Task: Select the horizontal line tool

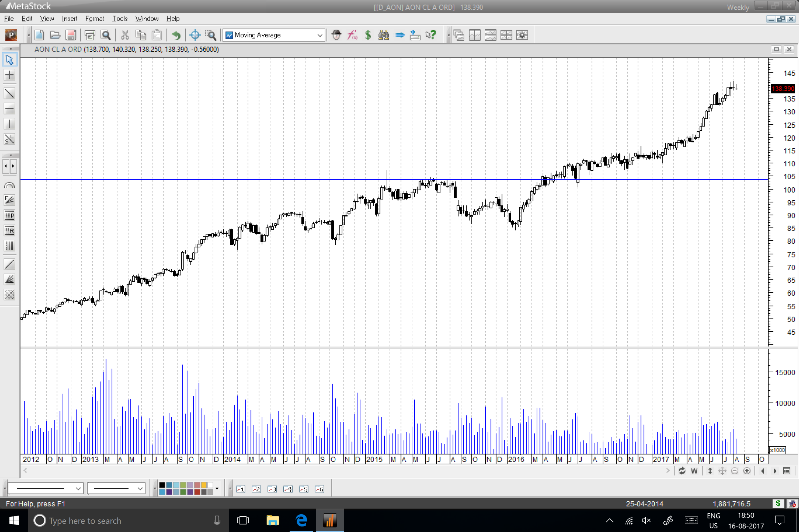Action: (9, 108)
